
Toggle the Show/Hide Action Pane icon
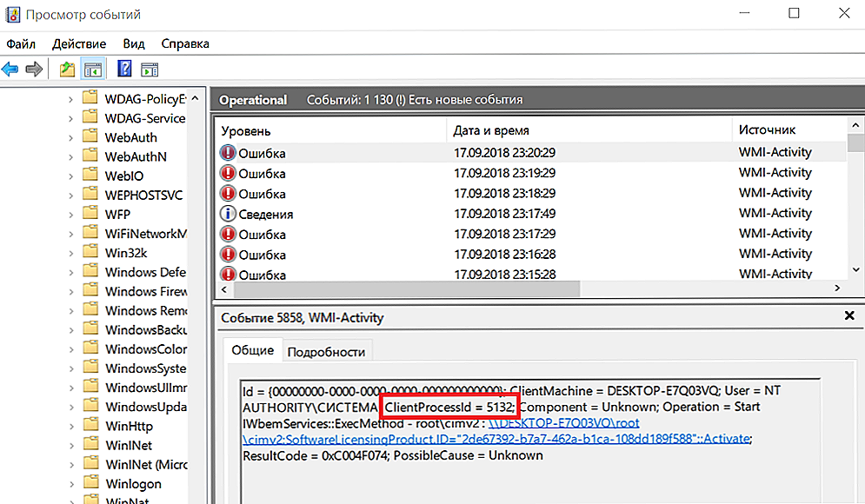tap(149, 70)
